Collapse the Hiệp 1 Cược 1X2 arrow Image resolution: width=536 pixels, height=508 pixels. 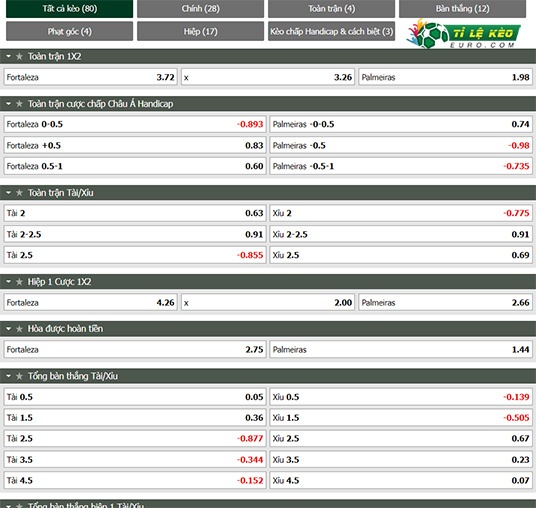click(x=9, y=282)
